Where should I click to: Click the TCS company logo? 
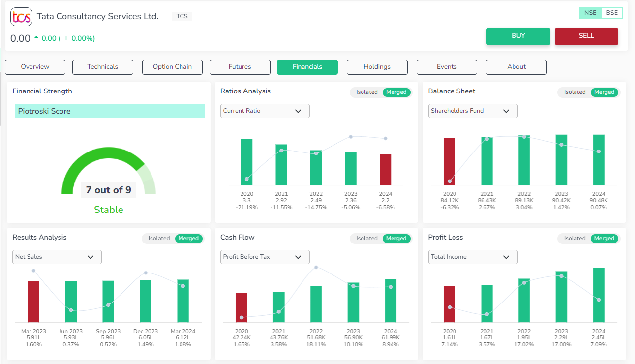(x=21, y=17)
